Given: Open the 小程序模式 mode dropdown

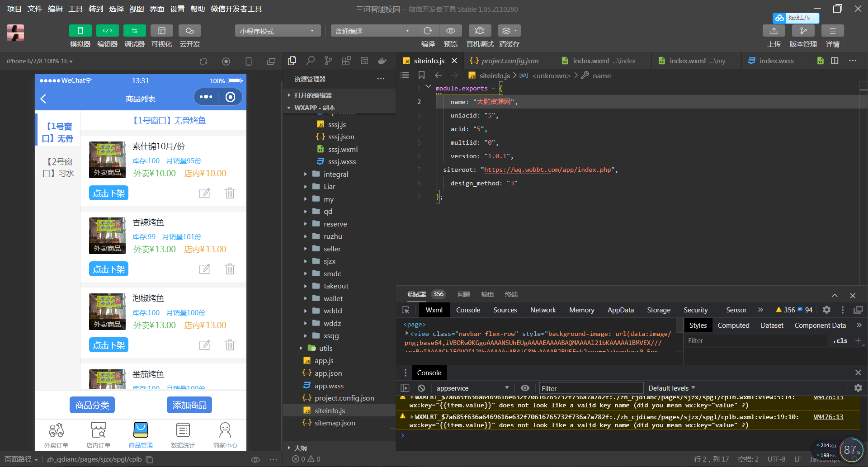Looking at the screenshot, I should coord(277,31).
